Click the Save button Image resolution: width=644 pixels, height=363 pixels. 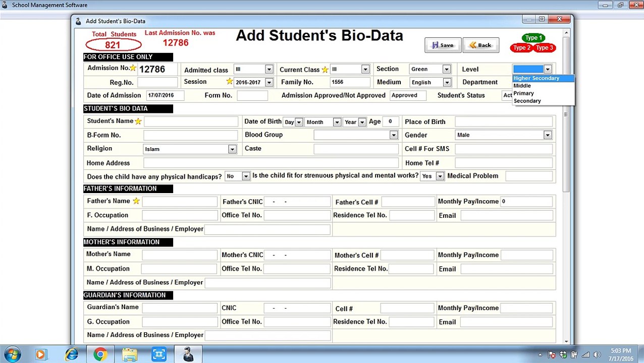(443, 45)
